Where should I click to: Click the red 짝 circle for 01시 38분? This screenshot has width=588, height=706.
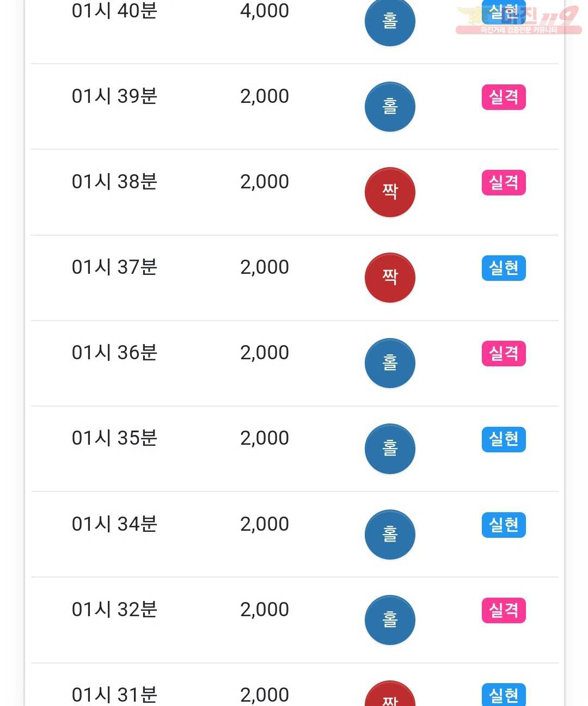pos(390,192)
